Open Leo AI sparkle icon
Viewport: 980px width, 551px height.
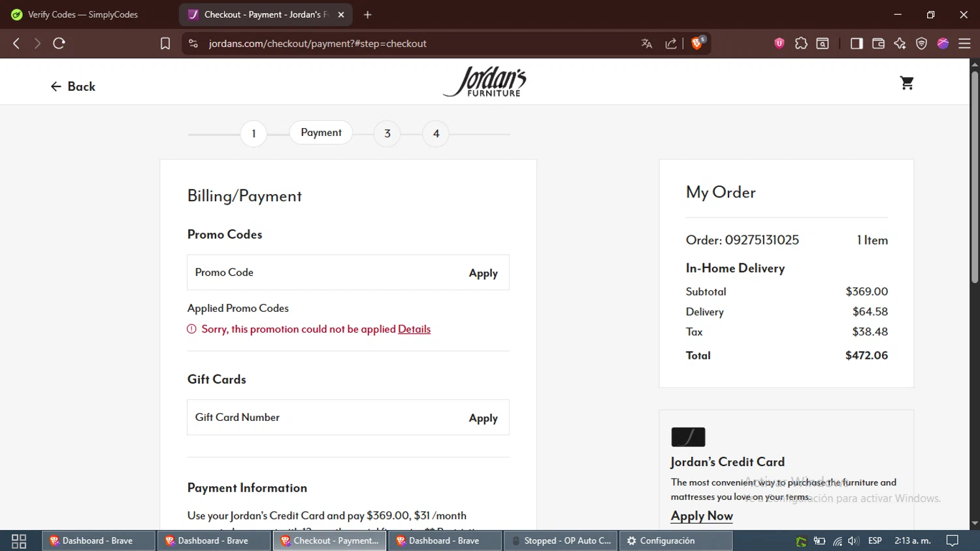click(x=900, y=43)
